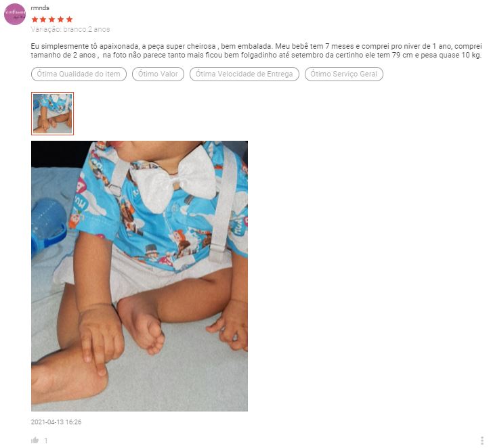
Task: Click the white bow tie in photo
Action: [173, 180]
